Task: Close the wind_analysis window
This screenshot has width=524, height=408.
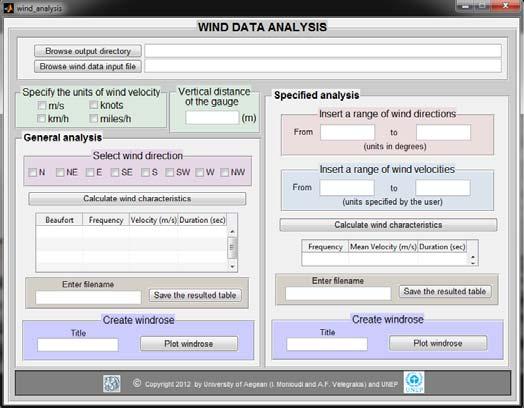Action: 506,5
